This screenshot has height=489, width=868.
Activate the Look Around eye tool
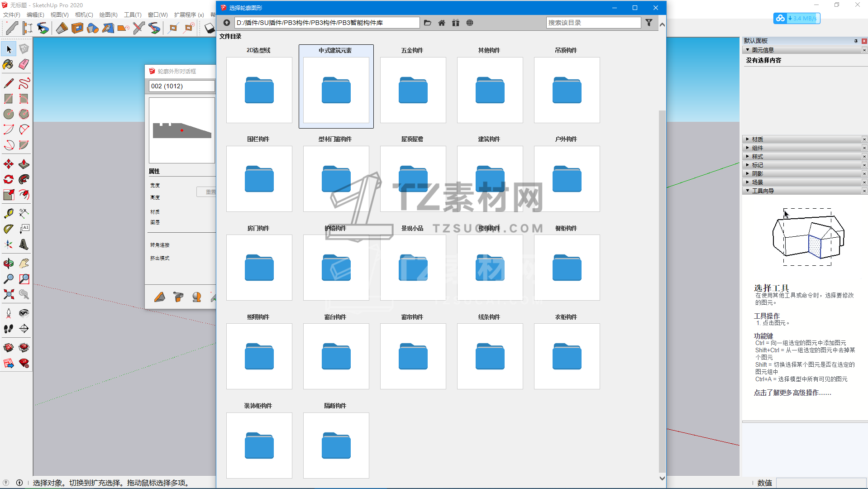click(x=24, y=313)
